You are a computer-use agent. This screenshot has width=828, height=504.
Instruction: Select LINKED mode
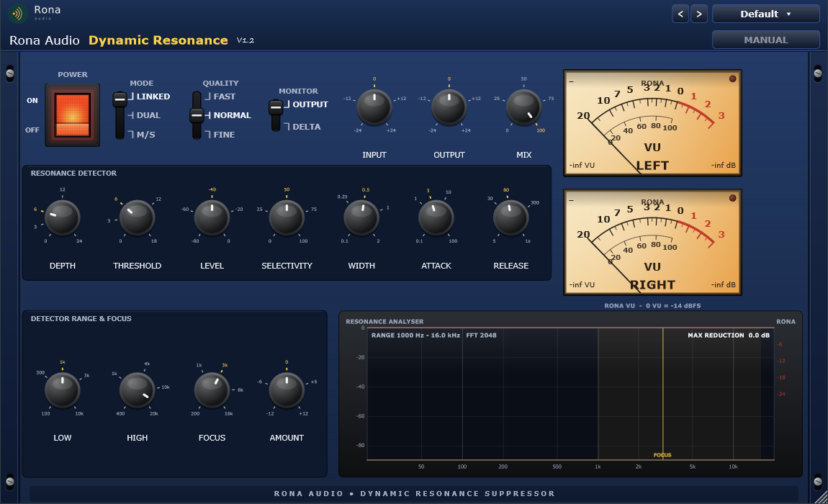click(x=153, y=96)
